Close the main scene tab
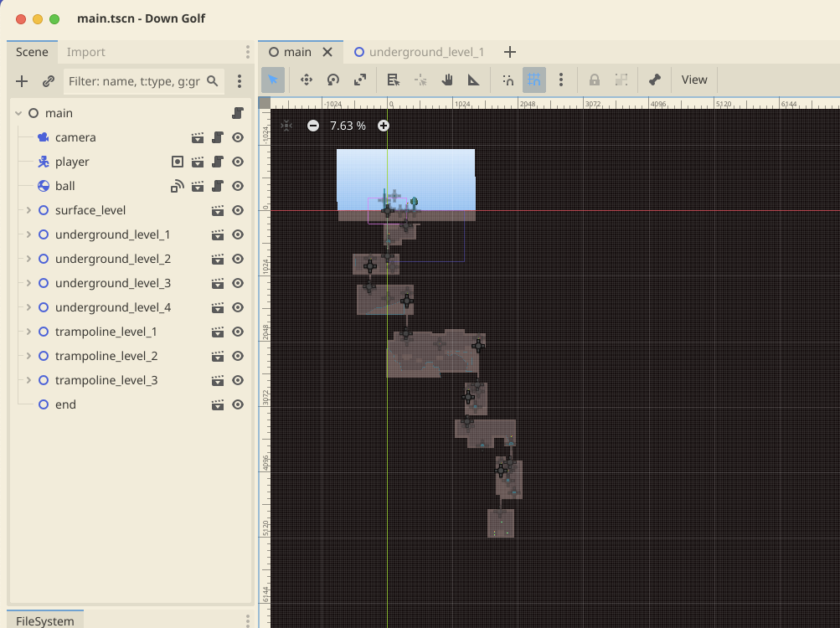 327,52
